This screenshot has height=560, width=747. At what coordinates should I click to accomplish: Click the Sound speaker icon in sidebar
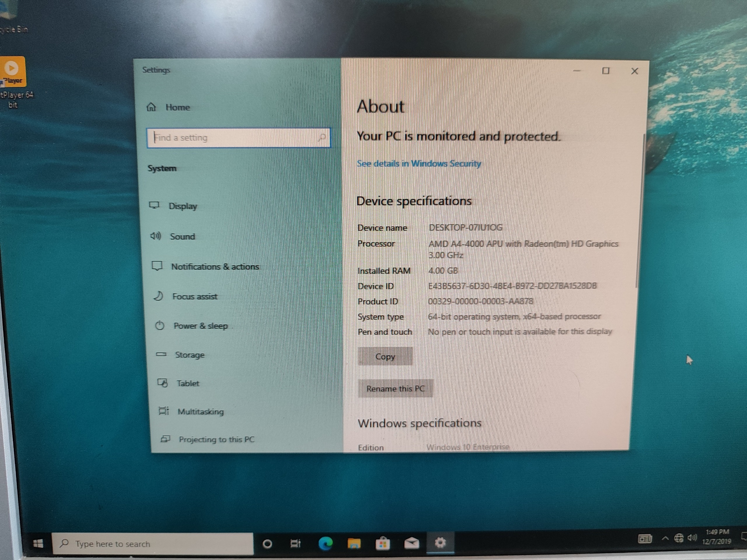156,236
